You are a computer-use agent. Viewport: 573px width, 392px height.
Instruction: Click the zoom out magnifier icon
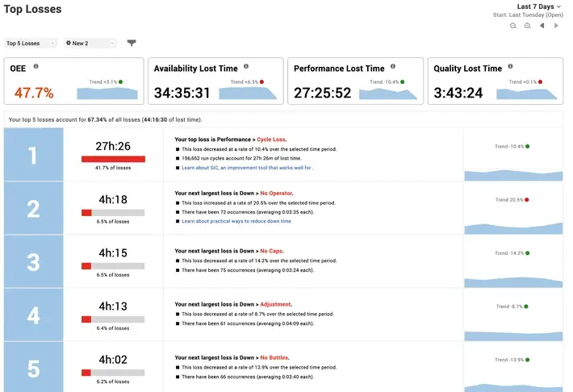point(513,26)
